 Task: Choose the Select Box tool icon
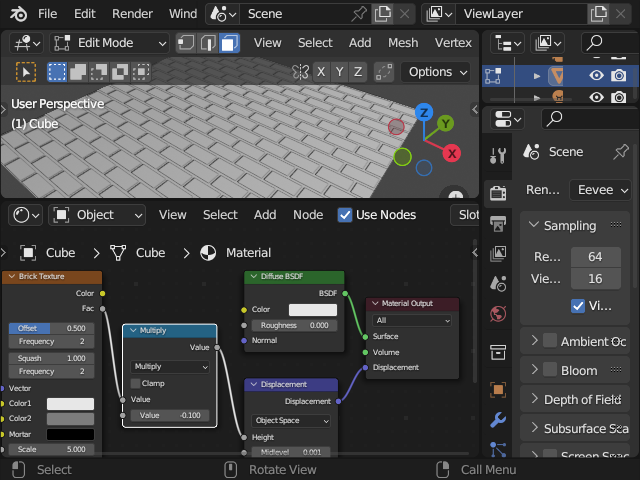[26, 72]
